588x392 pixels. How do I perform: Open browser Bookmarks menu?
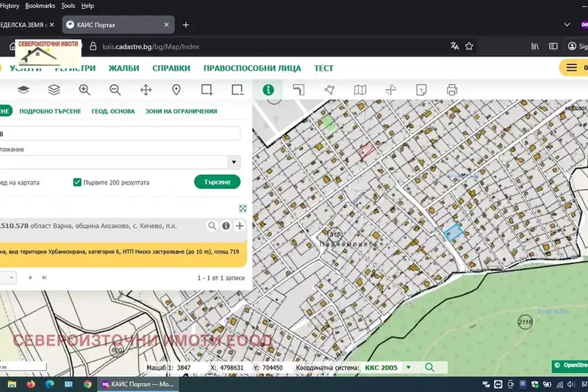(x=40, y=6)
